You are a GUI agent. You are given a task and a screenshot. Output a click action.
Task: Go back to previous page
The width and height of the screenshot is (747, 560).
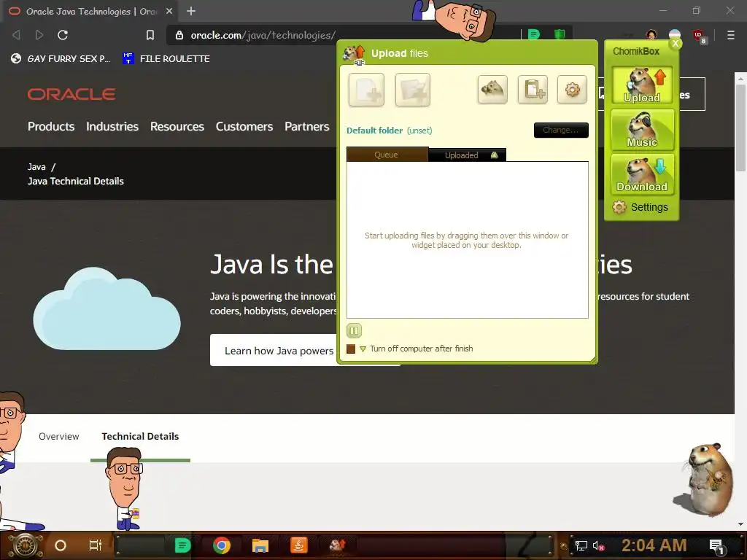coord(16,35)
